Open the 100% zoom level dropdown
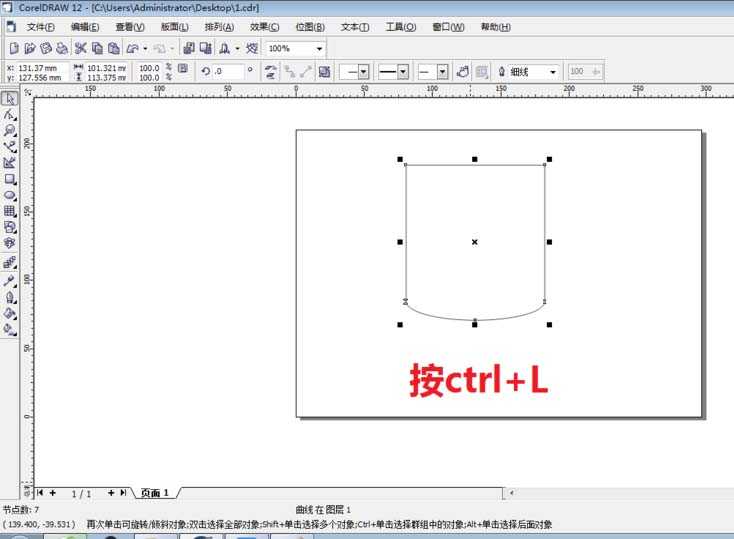Viewport: 734px width, 539px height. (319, 48)
